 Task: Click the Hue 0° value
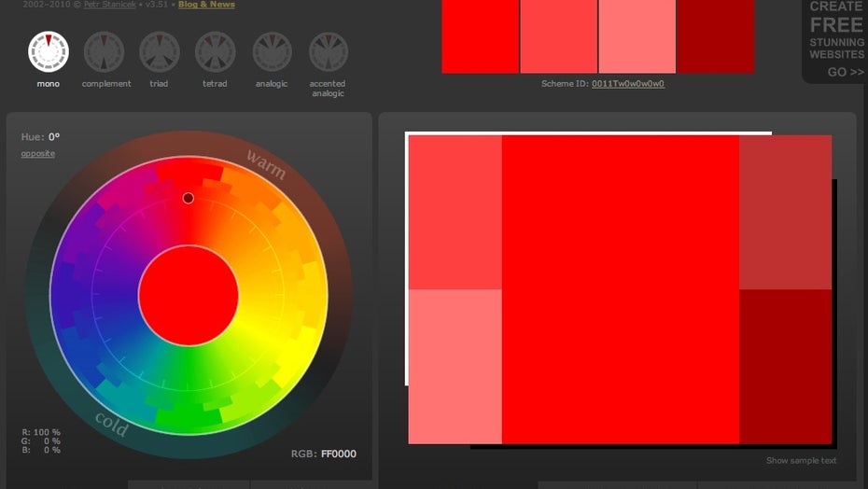54,137
